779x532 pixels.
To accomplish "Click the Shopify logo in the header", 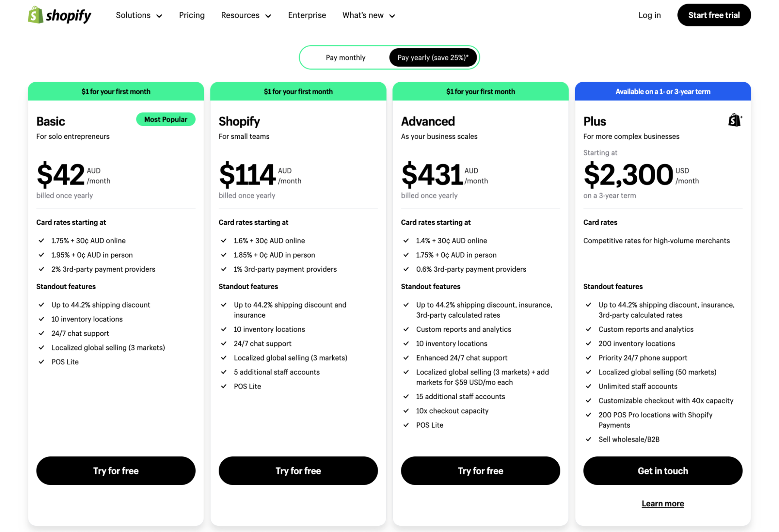I will coord(60,15).
